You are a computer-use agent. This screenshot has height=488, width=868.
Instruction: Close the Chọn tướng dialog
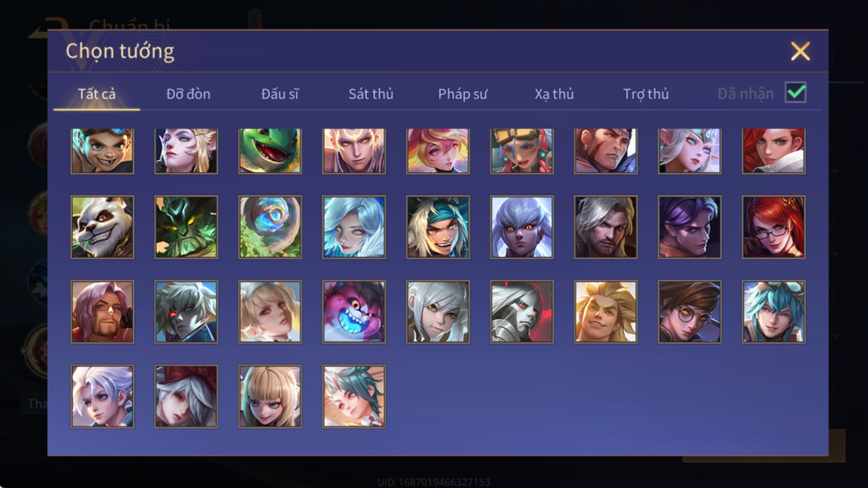(800, 51)
